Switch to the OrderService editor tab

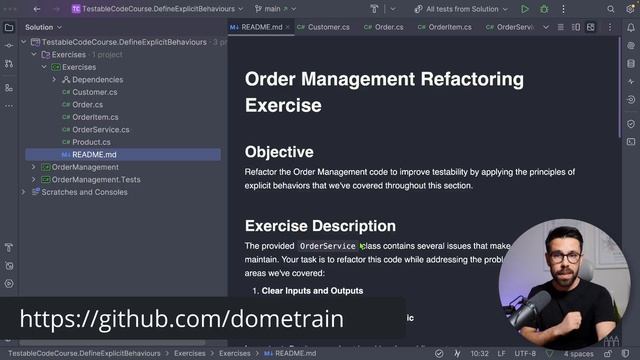(x=509, y=27)
